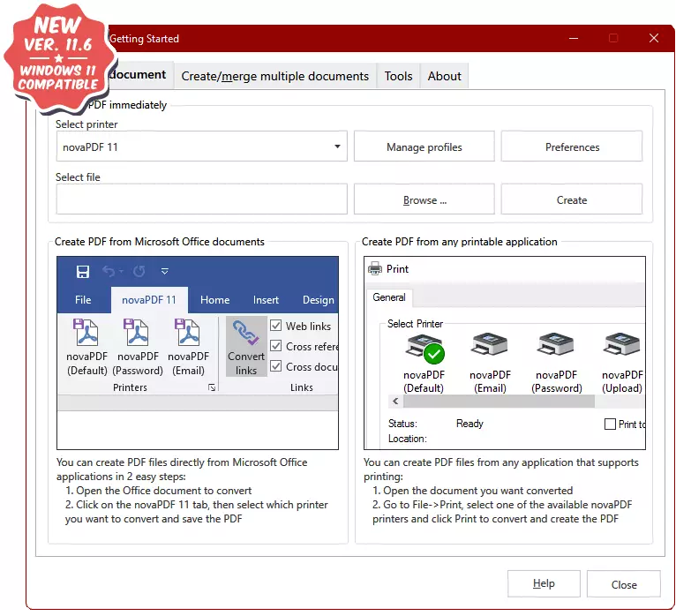
Task: Select the novaPDF 11 ribbon tab
Action: coord(149,300)
